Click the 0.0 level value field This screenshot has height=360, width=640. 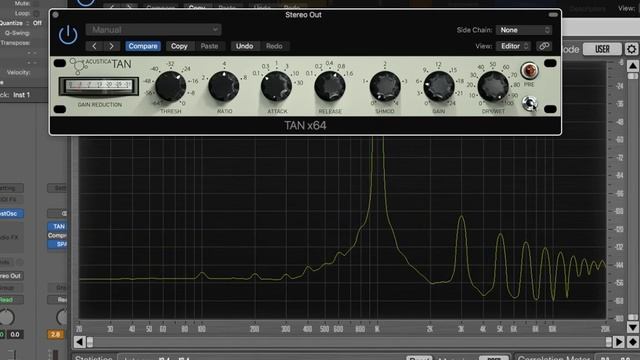point(15,334)
